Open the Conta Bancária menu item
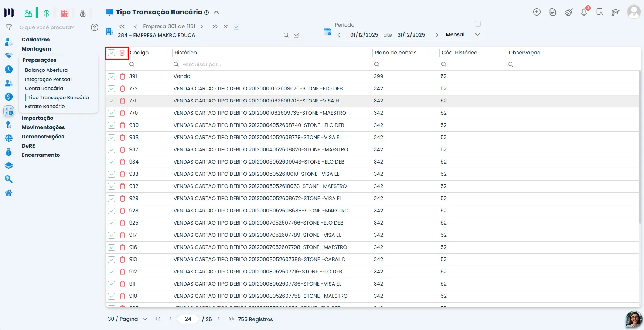The height and width of the screenshot is (330, 644). point(44,88)
